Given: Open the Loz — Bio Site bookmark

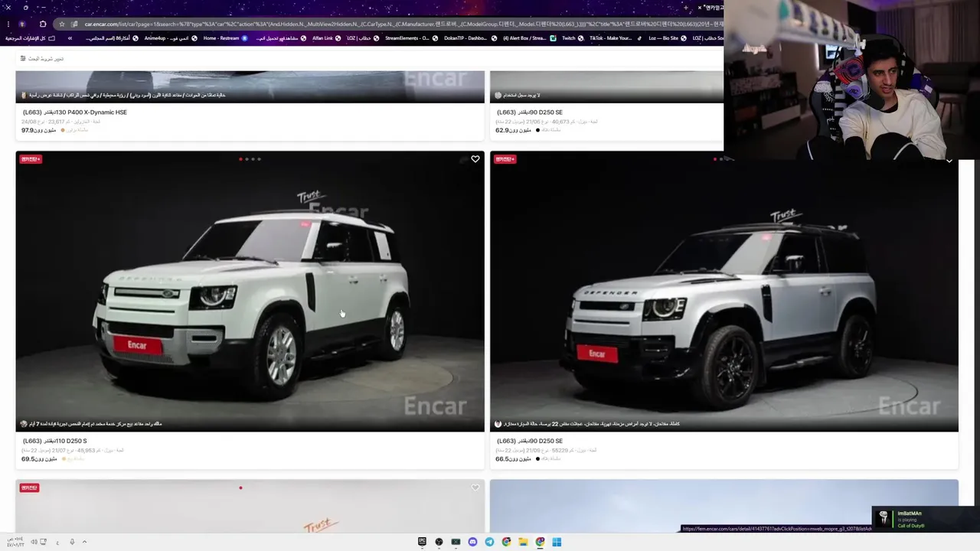Looking at the screenshot, I should 667,38.
